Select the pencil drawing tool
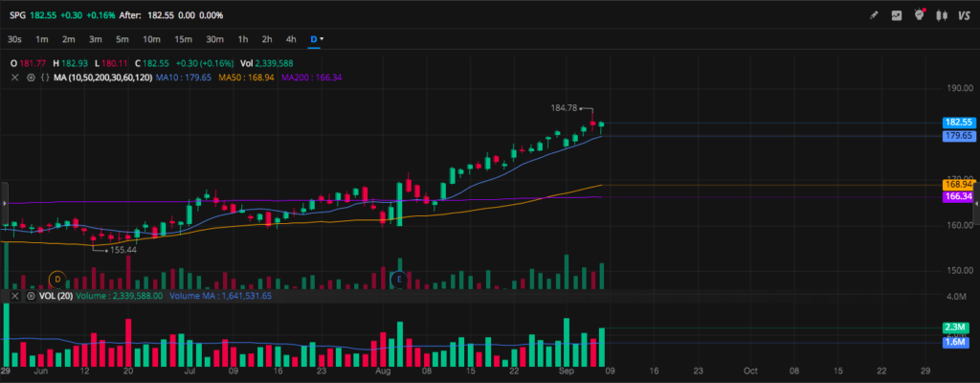This screenshot has height=383, width=980. click(x=873, y=15)
